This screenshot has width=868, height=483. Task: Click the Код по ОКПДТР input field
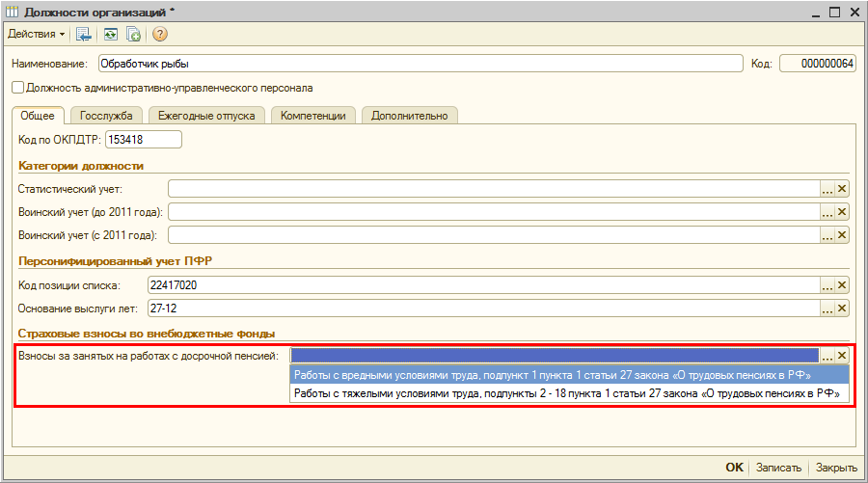(x=143, y=140)
